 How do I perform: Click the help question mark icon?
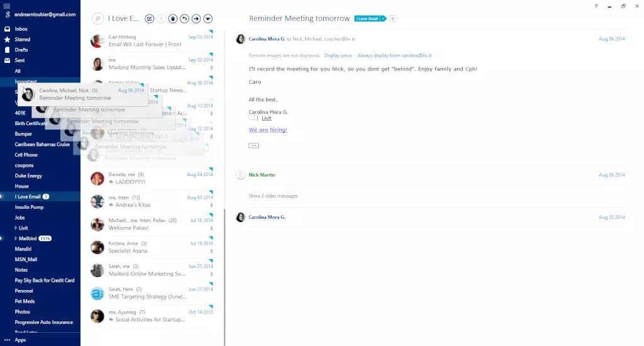pos(596,6)
